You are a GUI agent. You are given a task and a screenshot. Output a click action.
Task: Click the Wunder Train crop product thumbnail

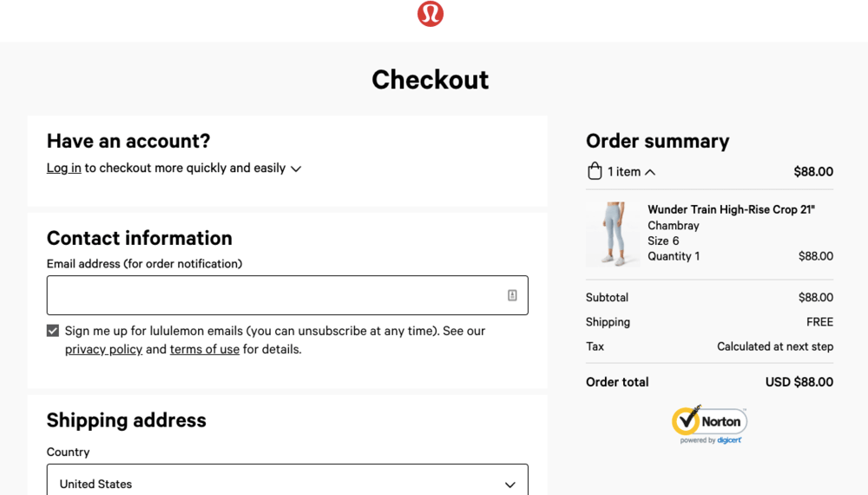pyautogui.click(x=613, y=234)
